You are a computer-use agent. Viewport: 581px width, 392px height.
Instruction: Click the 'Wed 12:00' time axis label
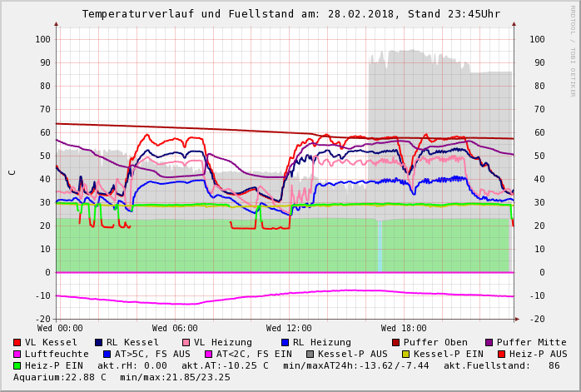(289, 328)
